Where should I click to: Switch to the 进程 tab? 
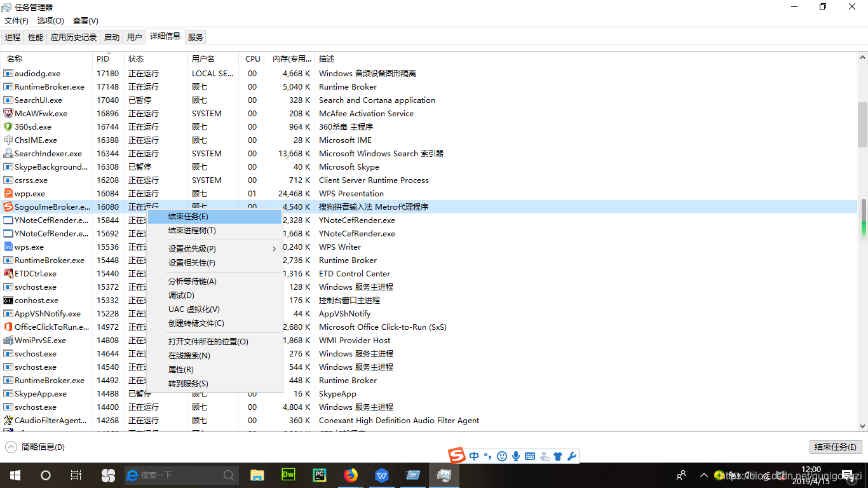[13, 37]
